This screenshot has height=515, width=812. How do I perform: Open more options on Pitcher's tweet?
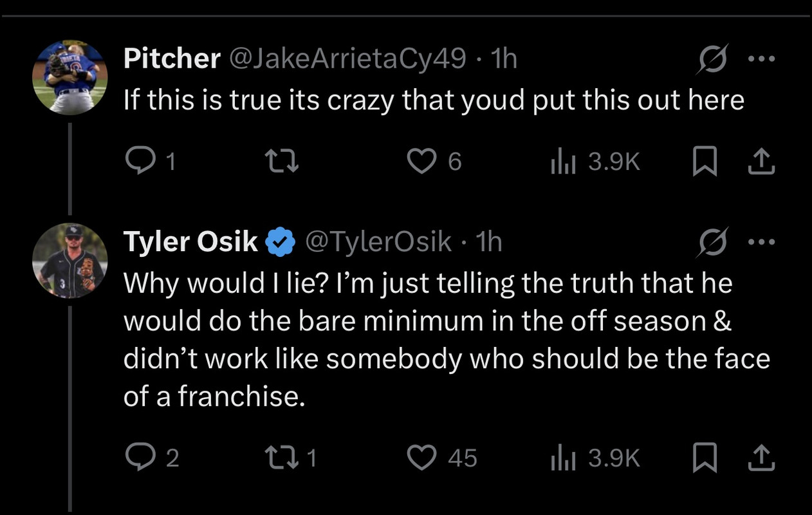pos(763,59)
